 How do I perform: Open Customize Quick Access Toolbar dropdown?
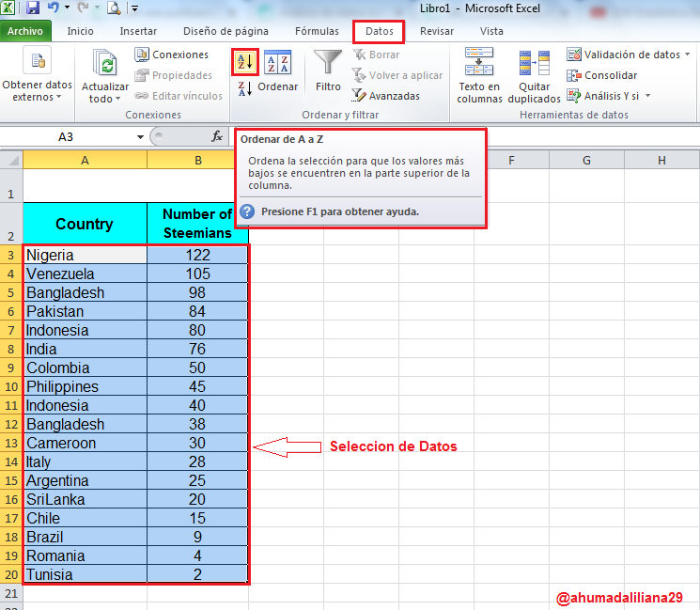tap(134, 8)
